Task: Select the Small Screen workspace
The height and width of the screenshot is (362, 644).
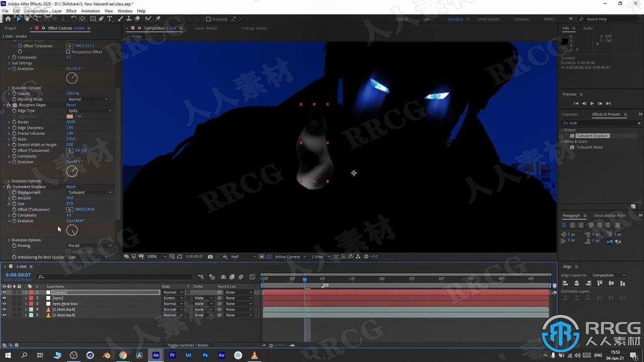Action: tap(488, 19)
